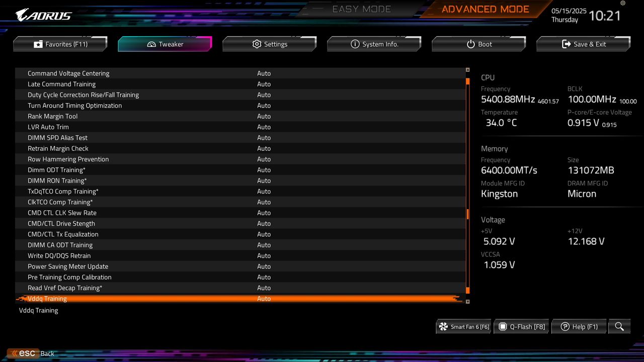Click the highlighted Vddq Training row label
This screenshot has width=644, height=362.
pyautogui.click(x=47, y=299)
